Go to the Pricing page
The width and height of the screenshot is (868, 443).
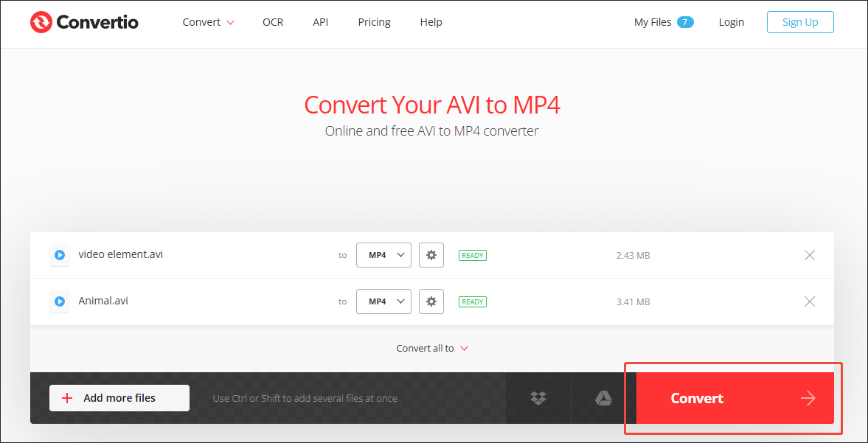point(374,22)
